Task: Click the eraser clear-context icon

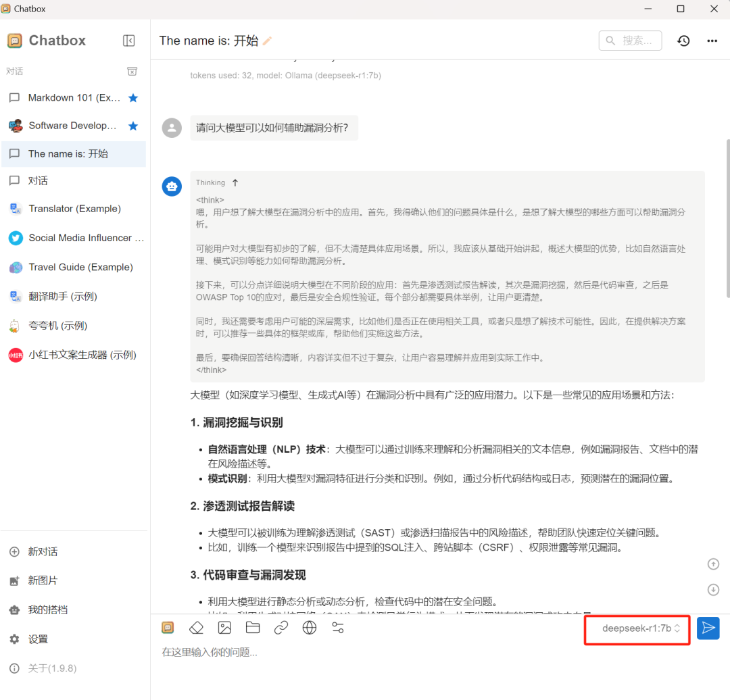Action: tap(197, 628)
